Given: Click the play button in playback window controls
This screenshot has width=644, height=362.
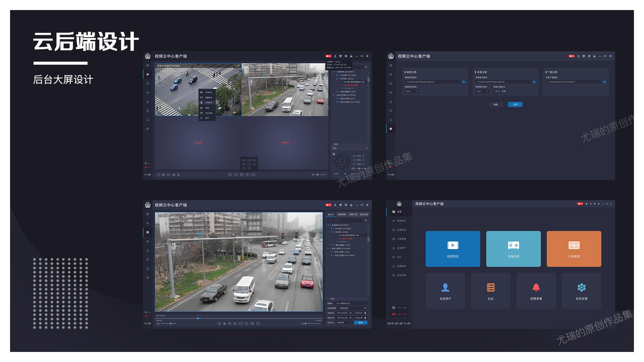Looking at the screenshot, I should [219, 323].
